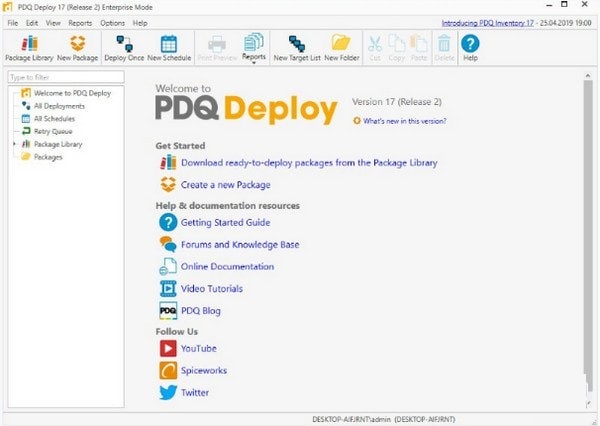The height and width of the screenshot is (426, 600).
Task: Expand the Package Library tree node
Action: tap(15, 144)
